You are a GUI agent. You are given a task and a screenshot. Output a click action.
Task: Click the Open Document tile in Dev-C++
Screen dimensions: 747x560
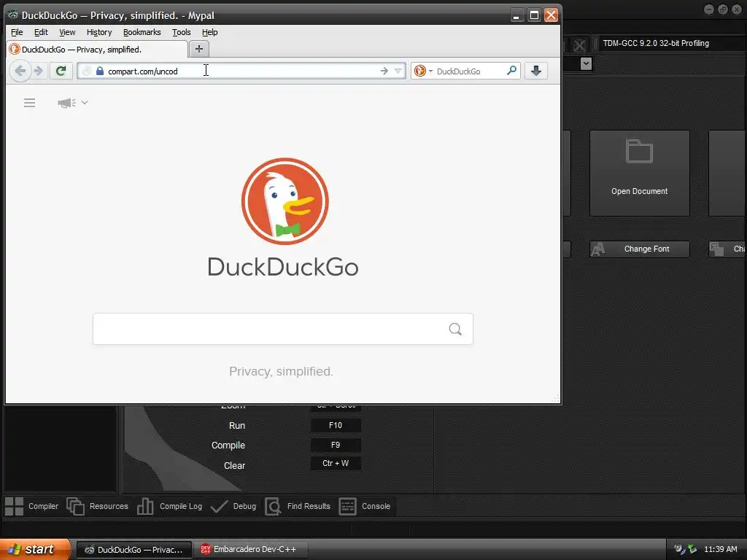pos(639,174)
